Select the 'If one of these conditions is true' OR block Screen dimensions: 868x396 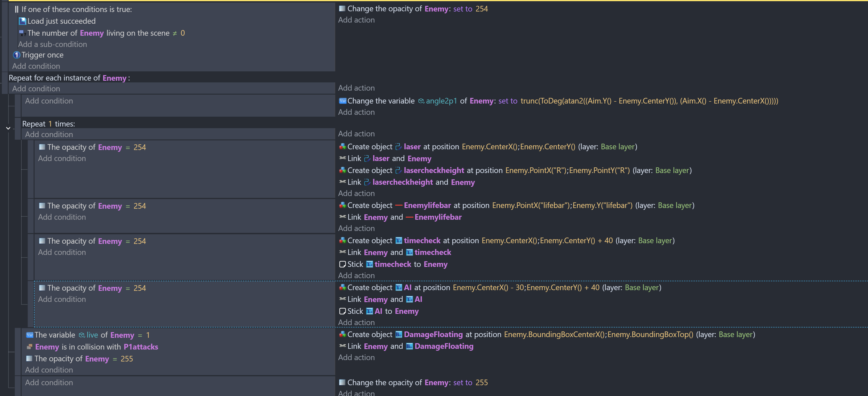pyautogui.click(x=77, y=9)
